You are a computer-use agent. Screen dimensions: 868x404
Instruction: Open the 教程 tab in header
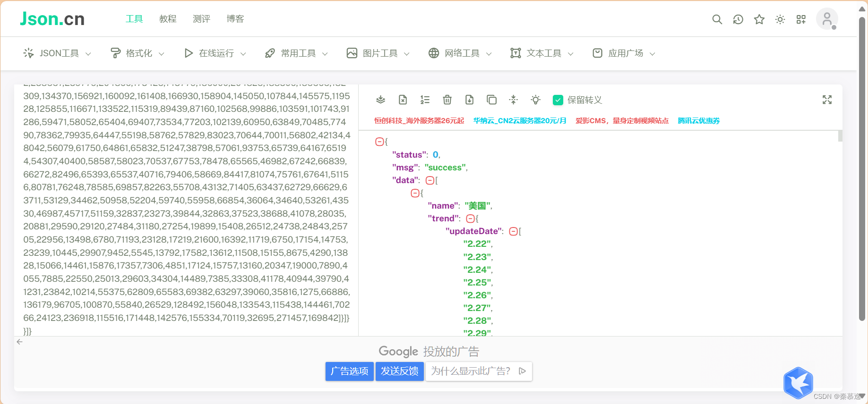coord(168,19)
